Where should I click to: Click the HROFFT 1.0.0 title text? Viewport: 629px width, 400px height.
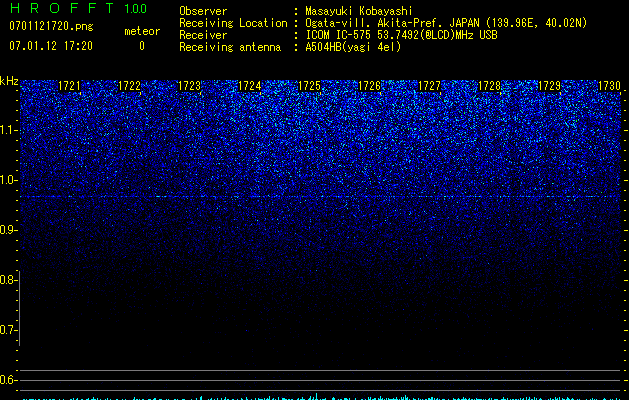pos(78,8)
